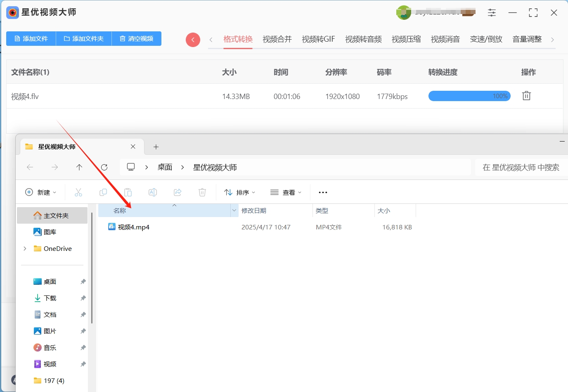Viewport: 568px width, 392px height.
Task: Switch to the 音量调整 tab
Action: 527,39
